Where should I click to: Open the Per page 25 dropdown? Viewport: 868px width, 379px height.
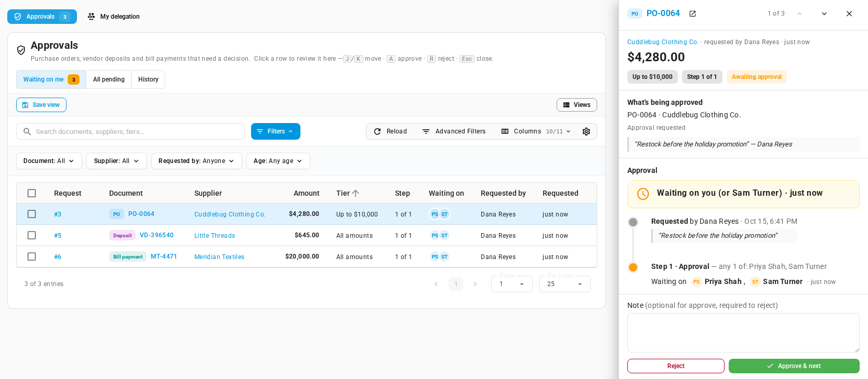[565, 284]
